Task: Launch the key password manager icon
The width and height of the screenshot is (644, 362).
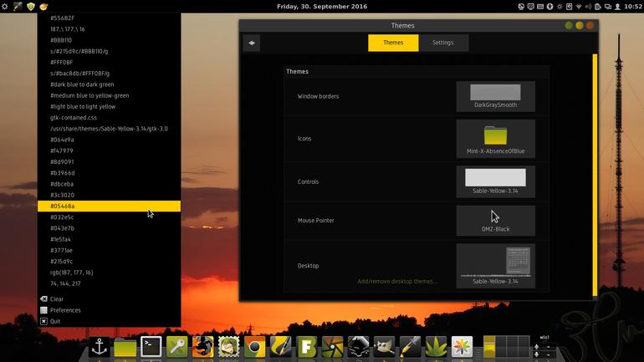Action: pyautogui.click(x=176, y=347)
